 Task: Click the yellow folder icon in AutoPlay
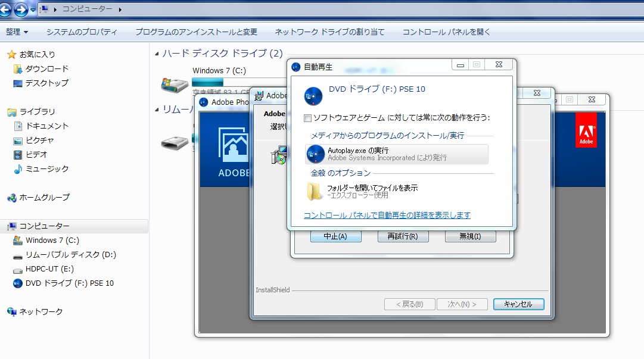(315, 192)
